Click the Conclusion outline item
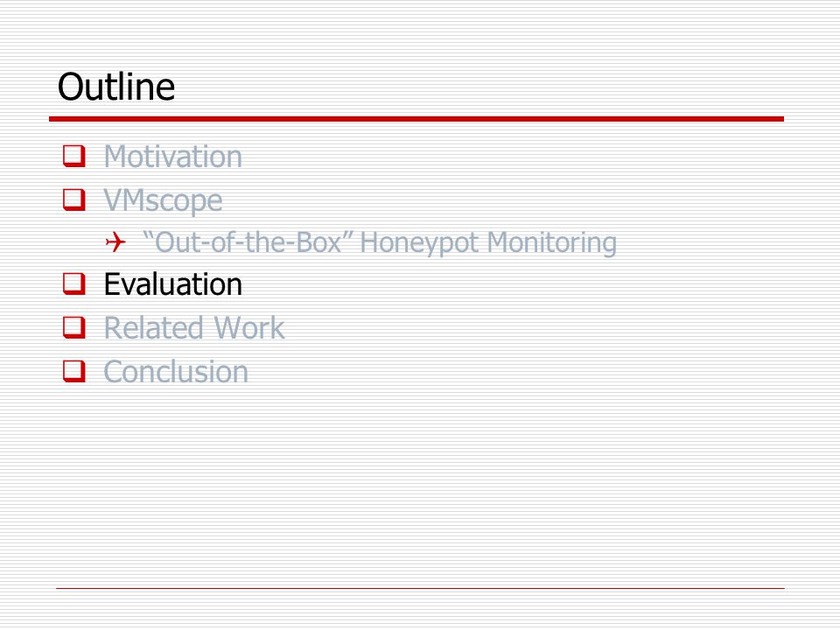 point(176,371)
